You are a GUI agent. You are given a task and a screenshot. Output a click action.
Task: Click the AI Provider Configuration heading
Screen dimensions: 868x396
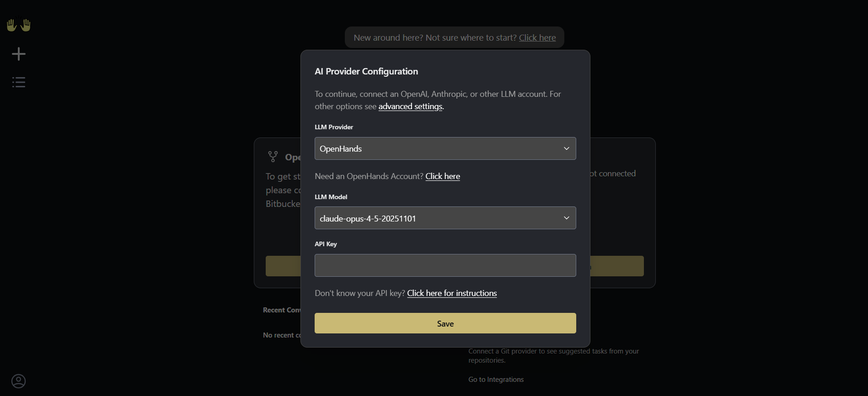point(366,71)
